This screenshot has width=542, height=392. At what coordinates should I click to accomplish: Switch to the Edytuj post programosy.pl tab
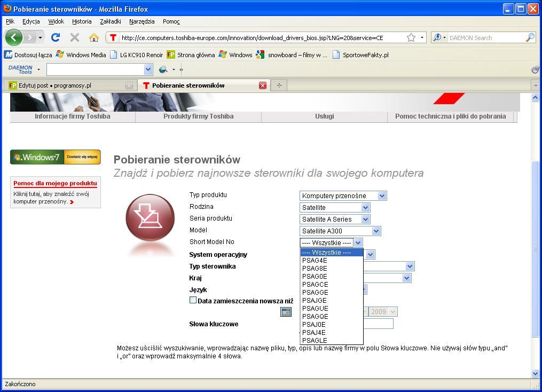pyautogui.click(x=70, y=85)
